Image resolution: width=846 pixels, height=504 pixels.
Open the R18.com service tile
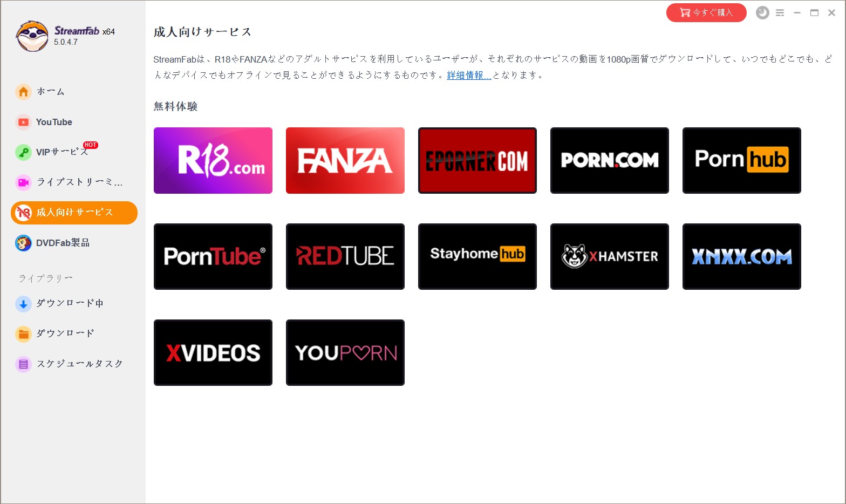pos(213,160)
